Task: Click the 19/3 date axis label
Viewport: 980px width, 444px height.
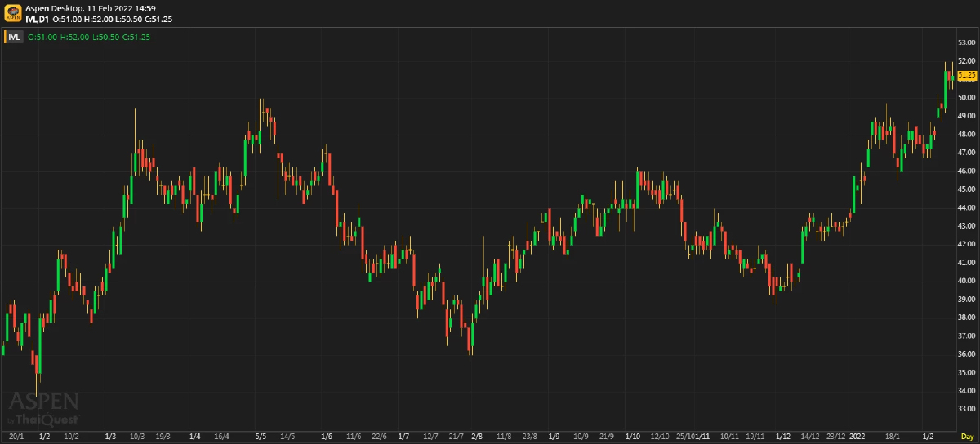Action: pos(163,437)
